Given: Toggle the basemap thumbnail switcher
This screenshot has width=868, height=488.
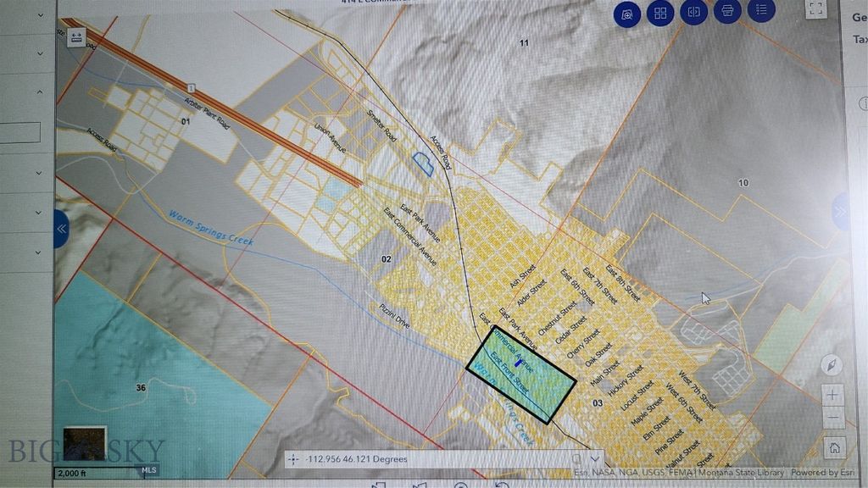Looking at the screenshot, I should (x=85, y=442).
